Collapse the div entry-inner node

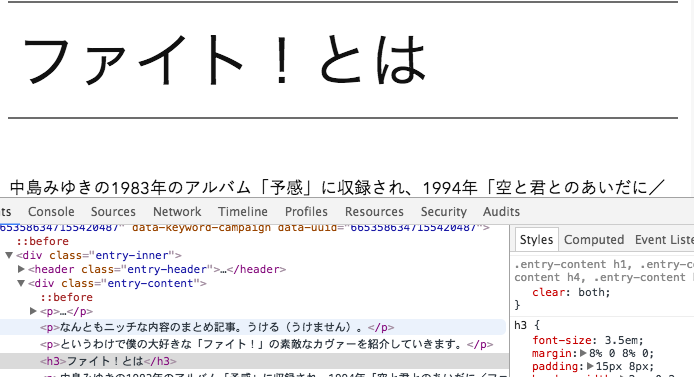pyautogui.click(x=9, y=255)
